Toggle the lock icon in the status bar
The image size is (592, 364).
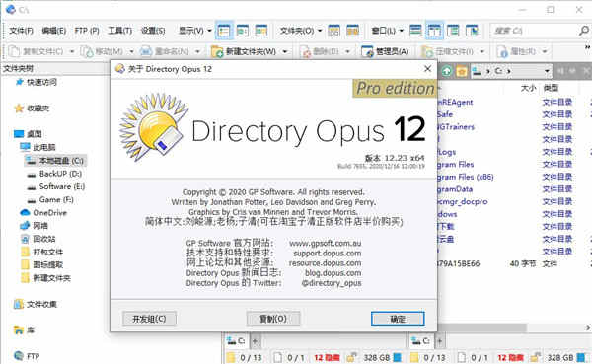coord(352,357)
